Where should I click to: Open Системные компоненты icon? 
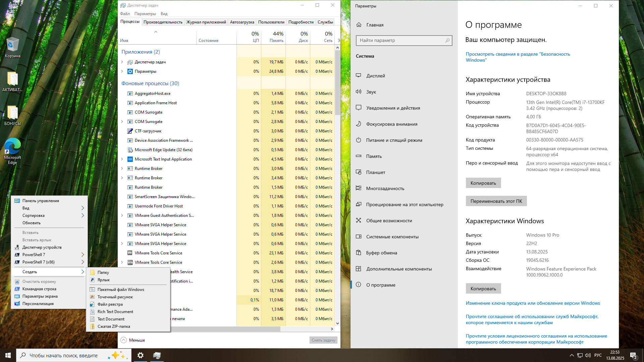pyautogui.click(x=359, y=237)
